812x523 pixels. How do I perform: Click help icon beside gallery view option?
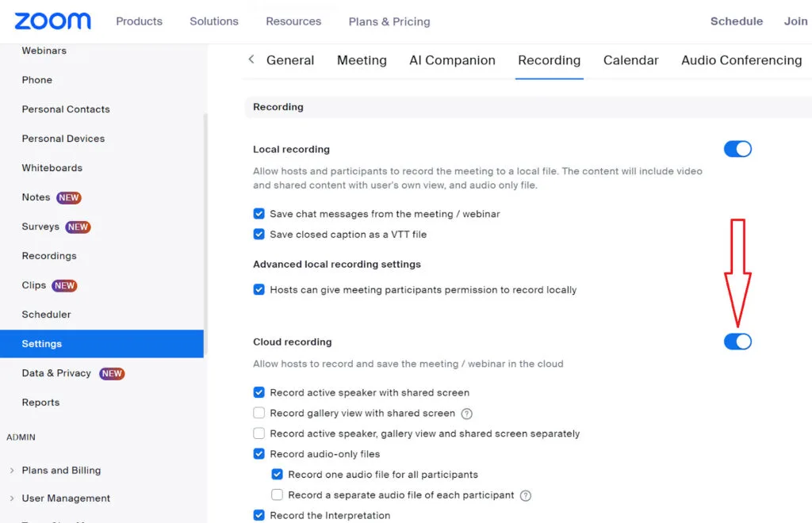click(467, 414)
